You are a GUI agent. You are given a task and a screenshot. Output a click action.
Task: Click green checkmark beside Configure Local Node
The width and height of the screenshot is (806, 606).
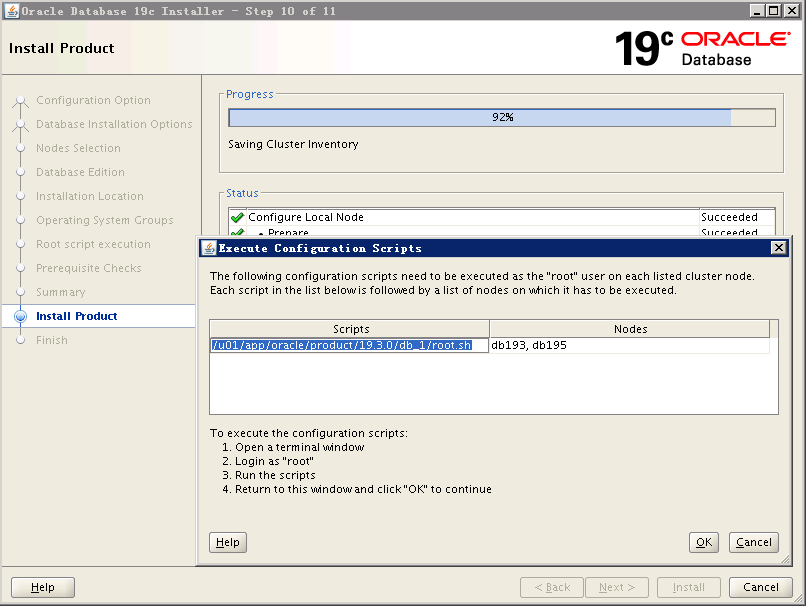pos(237,217)
